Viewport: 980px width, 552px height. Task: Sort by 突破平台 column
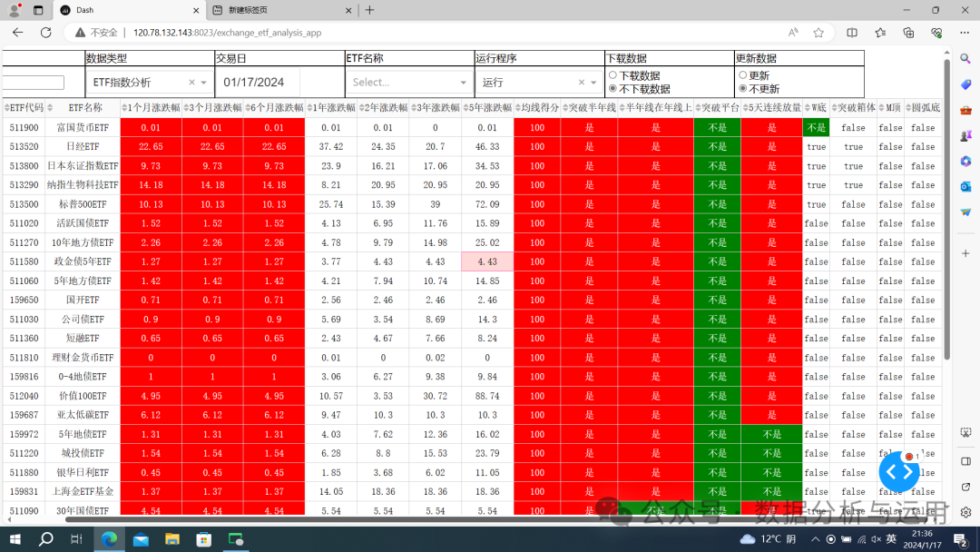[698, 108]
